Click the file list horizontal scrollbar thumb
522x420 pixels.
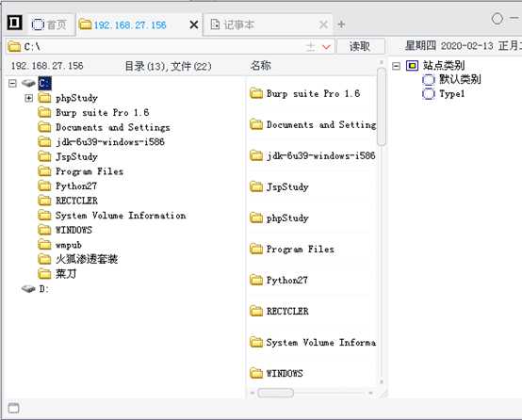tap(276, 393)
